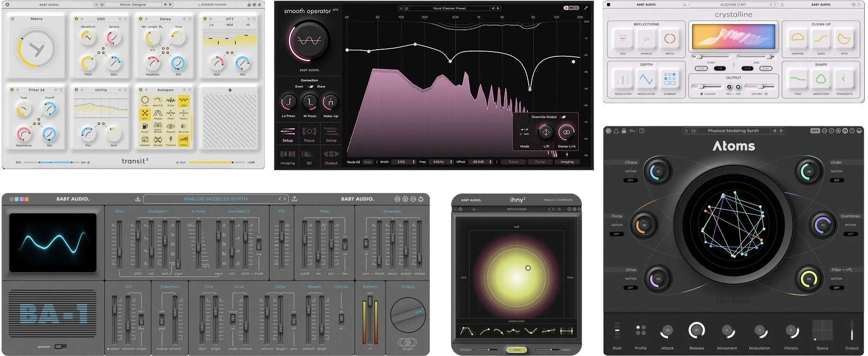Select Loop effect icon in Autopan grid
Screen dimensions: 868x356
[x=145, y=100]
